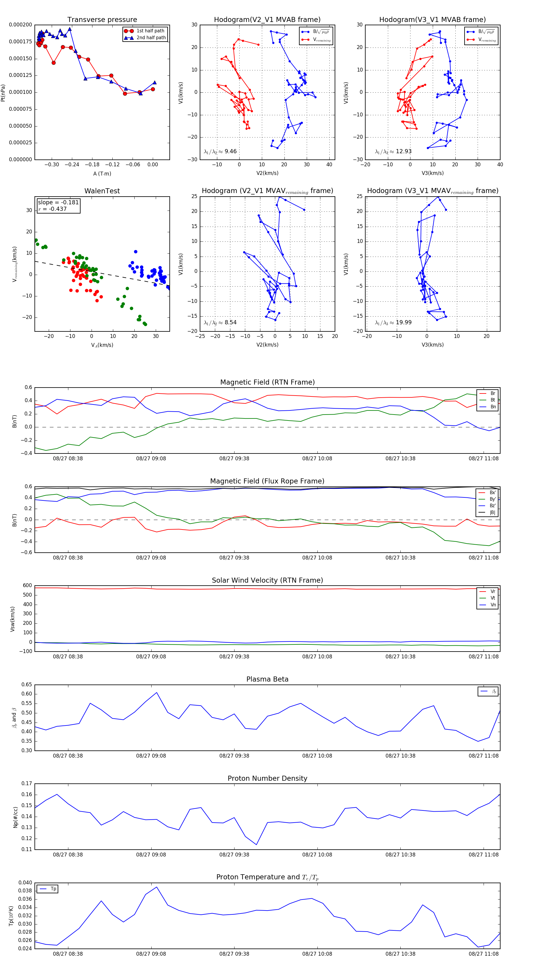535x980 pixels.
Task: Select the "By'" legend entry
Action: click(487, 499)
